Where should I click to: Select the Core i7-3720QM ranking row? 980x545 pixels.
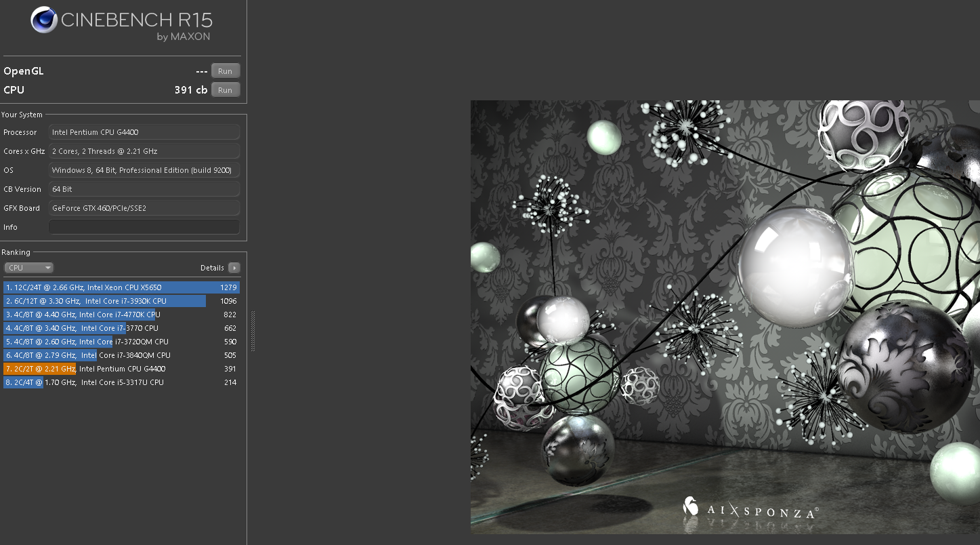121,342
